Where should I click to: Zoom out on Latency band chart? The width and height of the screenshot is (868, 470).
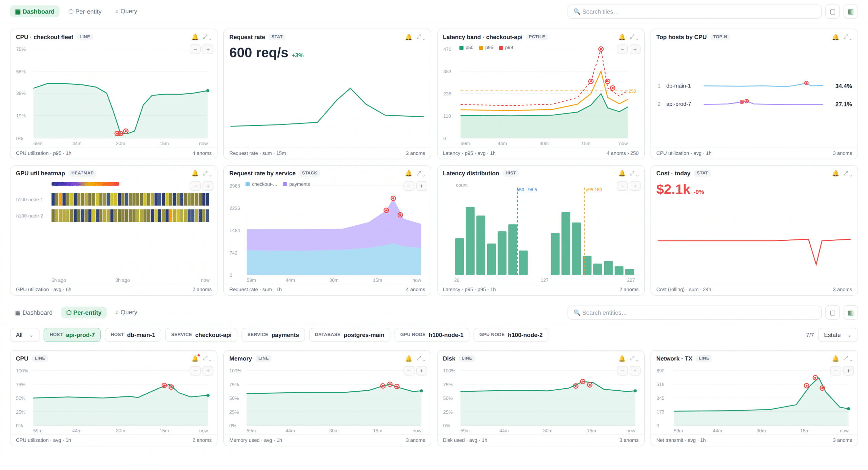click(x=622, y=50)
